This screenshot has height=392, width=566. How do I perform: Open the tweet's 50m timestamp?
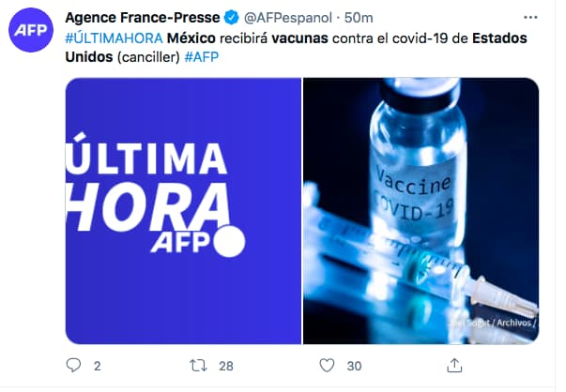coord(359,19)
